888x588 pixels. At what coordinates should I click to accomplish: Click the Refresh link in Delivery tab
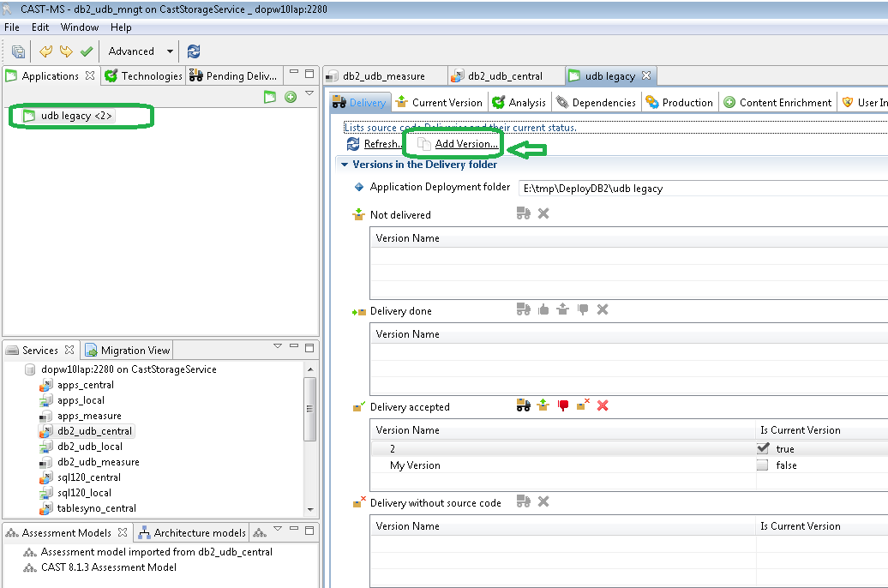(x=381, y=144)
